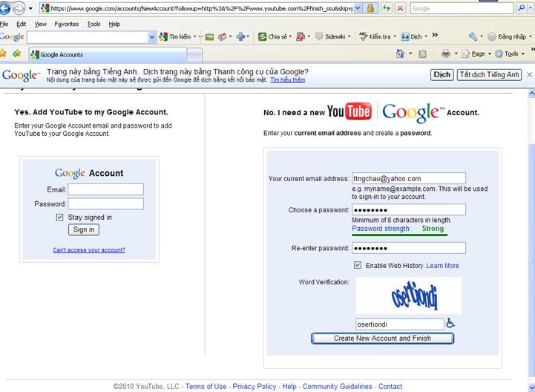Click the security lock icon in address bar
This screenshot has height=392, width=535.
tap(370, 8)
